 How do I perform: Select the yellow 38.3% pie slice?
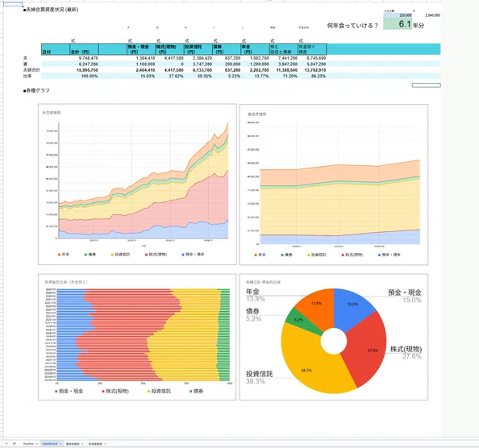[309, 363]
